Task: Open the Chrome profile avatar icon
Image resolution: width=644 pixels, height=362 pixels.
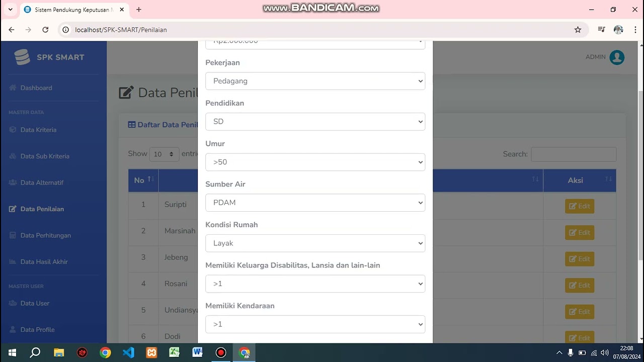Action: [618, 30]
